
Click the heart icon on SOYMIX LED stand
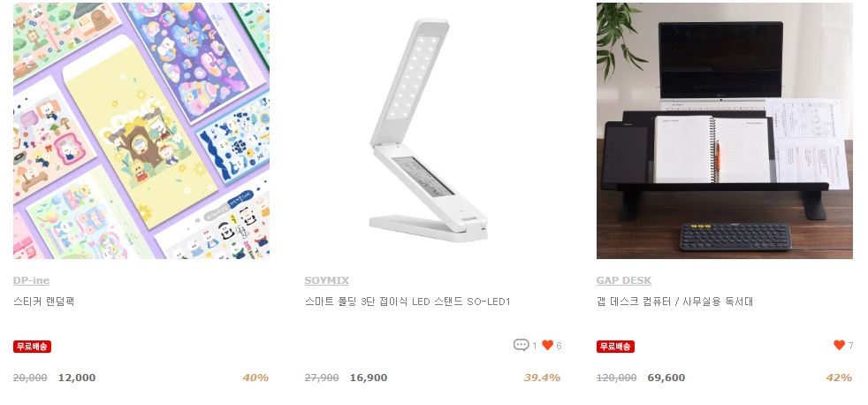pos(547,345)
